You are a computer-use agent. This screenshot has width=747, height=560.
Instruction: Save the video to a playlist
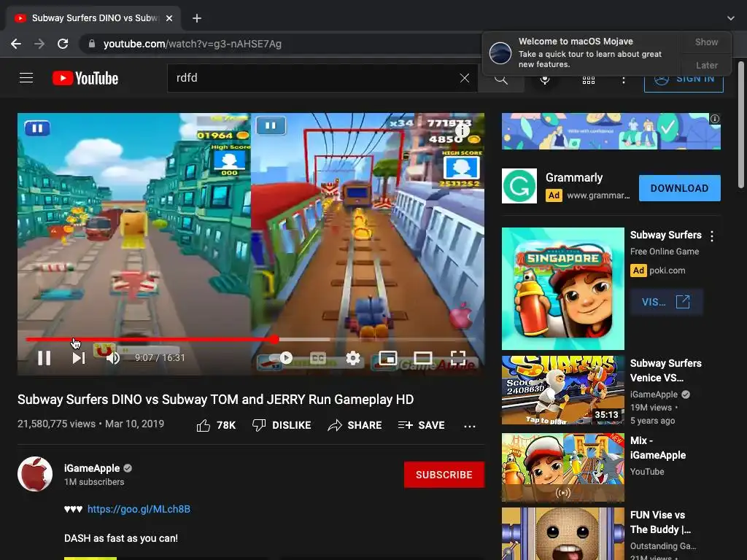pyautogui.click(x=421, y=425)
